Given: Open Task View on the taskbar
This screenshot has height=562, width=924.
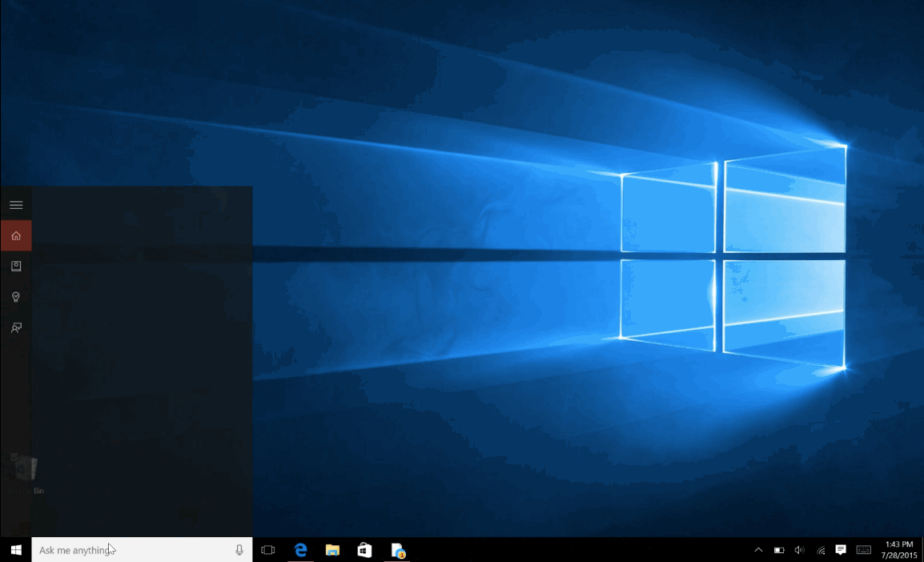Looking at the screenshot, I should click(x=268, y=550).
